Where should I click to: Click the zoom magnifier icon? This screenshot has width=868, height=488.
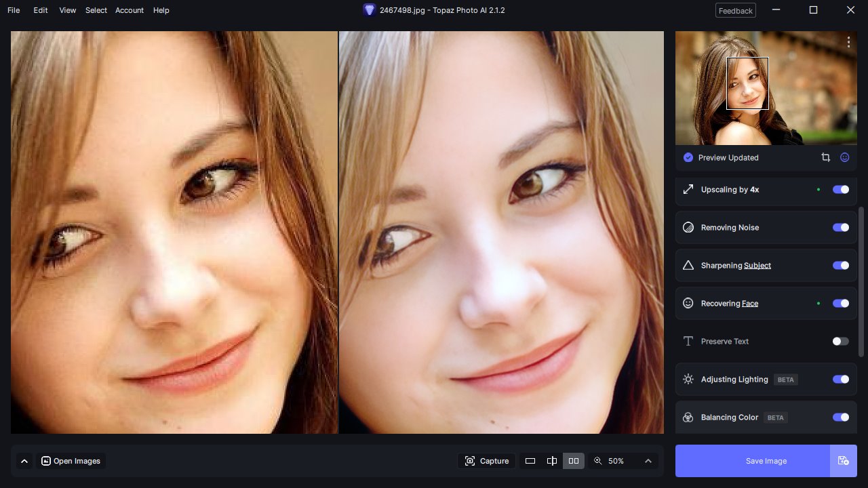pyautogui.click(x=597, y=461)
